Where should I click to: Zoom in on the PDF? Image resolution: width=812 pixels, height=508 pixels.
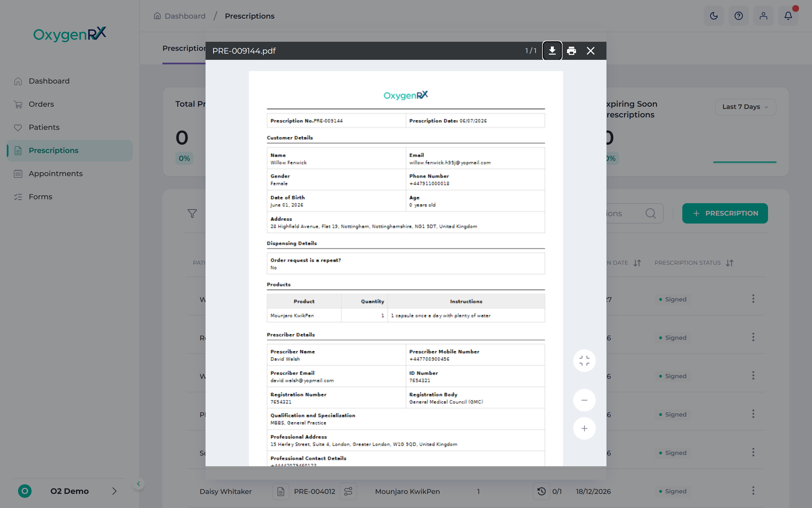point(584,428)
